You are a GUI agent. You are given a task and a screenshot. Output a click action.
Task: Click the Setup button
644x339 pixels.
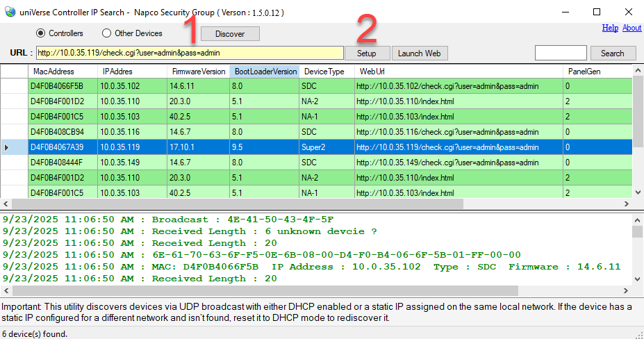click(x=366, y=53)
